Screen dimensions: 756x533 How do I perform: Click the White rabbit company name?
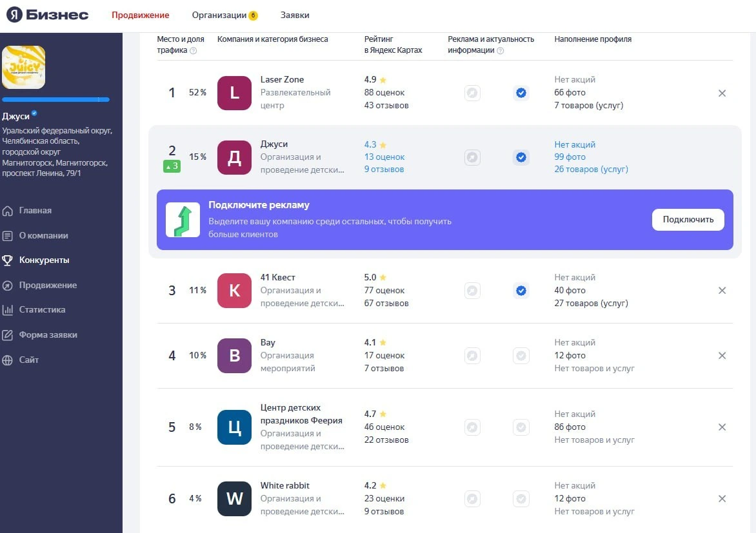pos(285,486)
